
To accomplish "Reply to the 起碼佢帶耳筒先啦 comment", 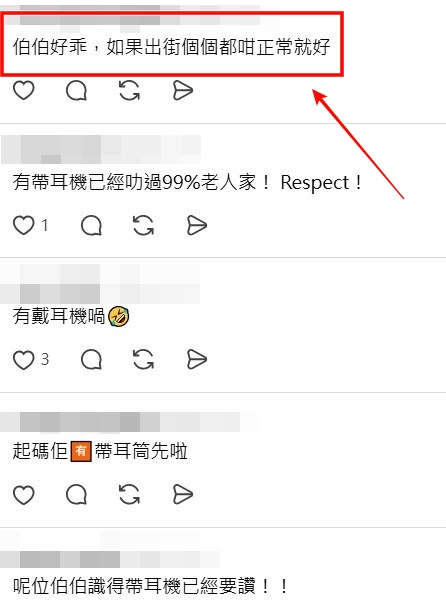I will point(76,494).
